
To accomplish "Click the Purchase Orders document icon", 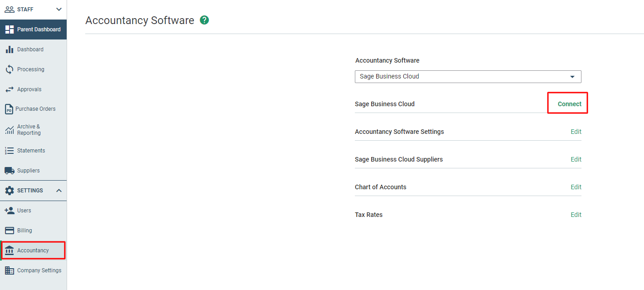I will point(9,109).
